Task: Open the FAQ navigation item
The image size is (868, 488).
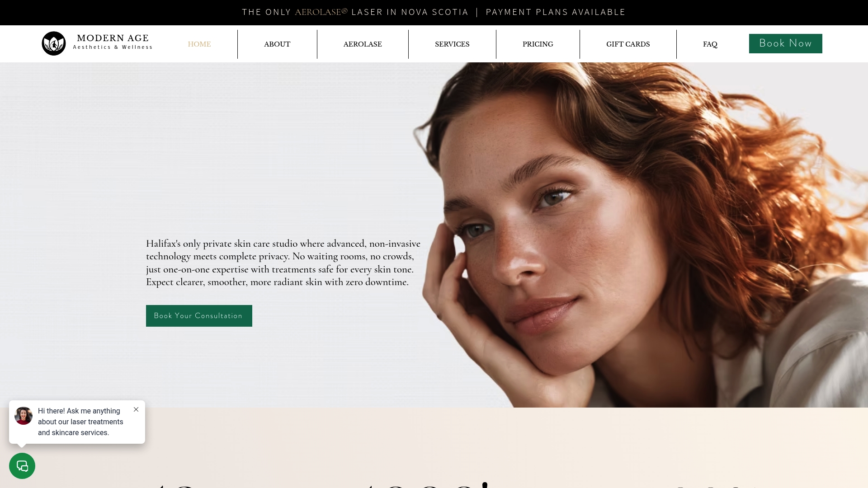Action: click(x=710, y=44)
